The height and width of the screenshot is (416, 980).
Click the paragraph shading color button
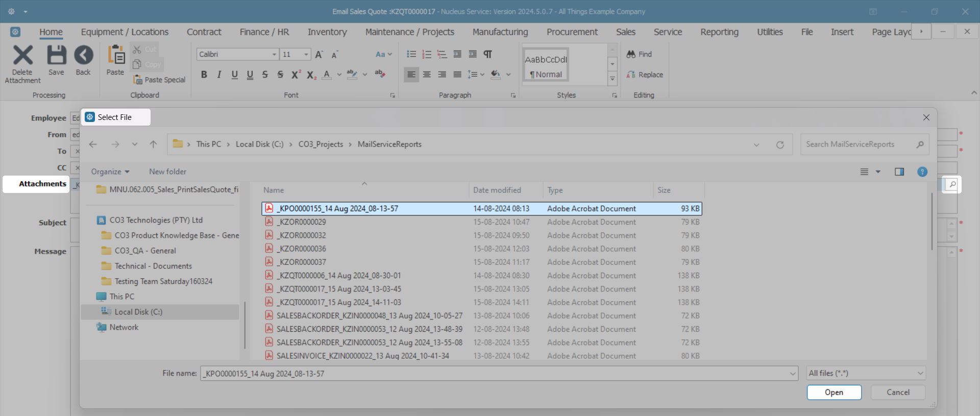pyautogui.click(x=495, y=75)
